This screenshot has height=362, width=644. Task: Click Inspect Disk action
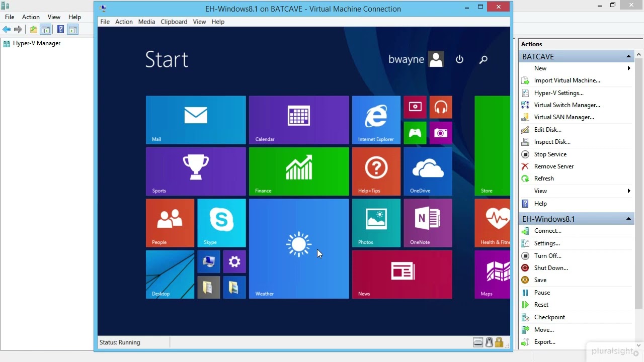tap(552, 142)
